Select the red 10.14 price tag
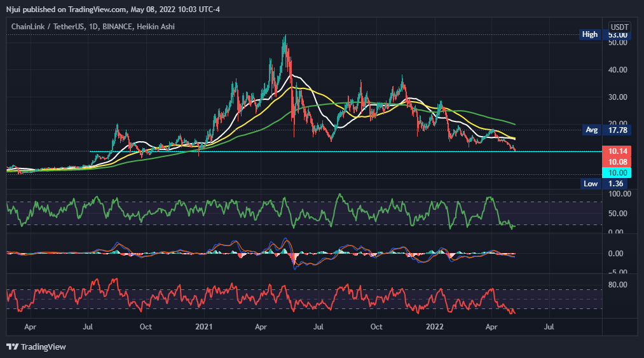Image resolution: width=644 pixels, height=358 pixels. 619,153
